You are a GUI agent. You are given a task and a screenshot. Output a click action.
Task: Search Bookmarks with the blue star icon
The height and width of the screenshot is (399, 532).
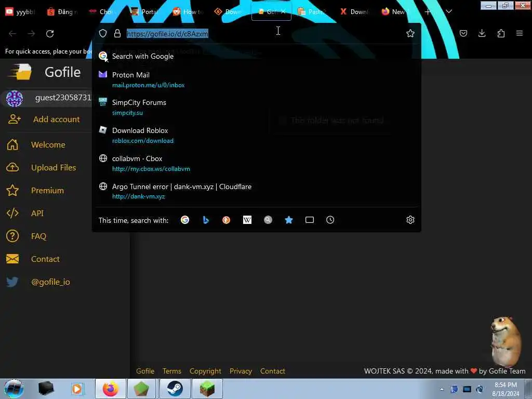tap(289, 220)
